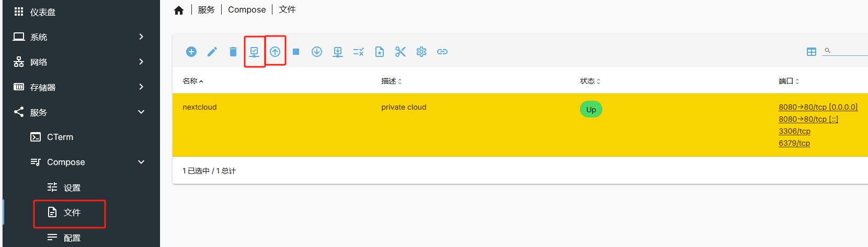Click the Down (arrow down circle) icon
This screenshot has height=247, width=868.
pyautogui.click(x=317, y=52)
